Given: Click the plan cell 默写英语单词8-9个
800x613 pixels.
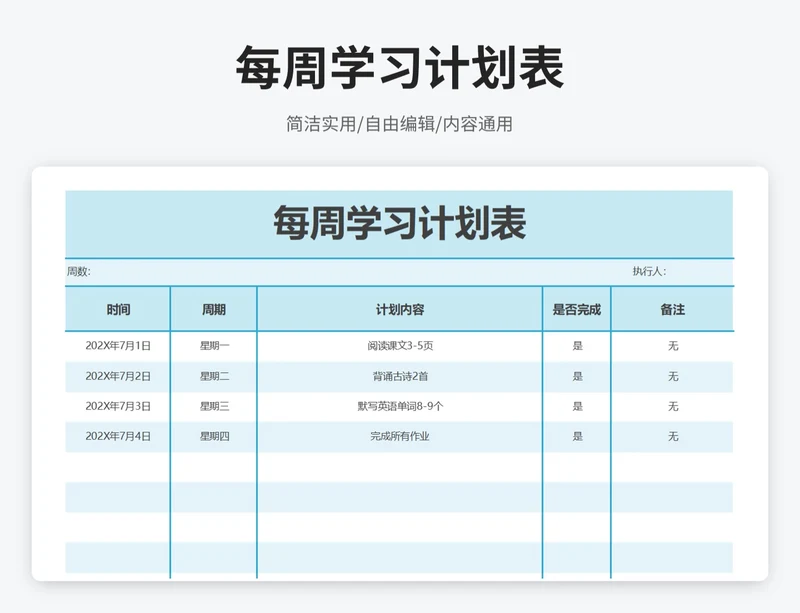Looking at the screenshot, I should click(x=400, y=406).
